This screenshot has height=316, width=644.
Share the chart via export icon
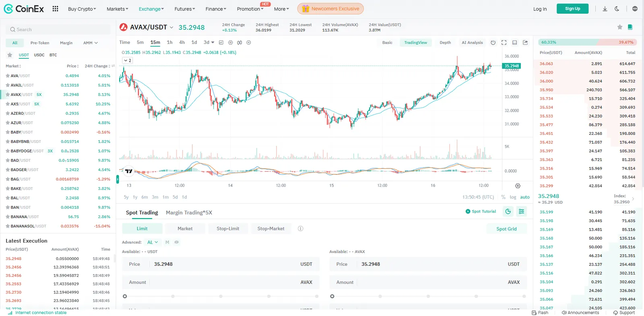click(x=525, y=42)
